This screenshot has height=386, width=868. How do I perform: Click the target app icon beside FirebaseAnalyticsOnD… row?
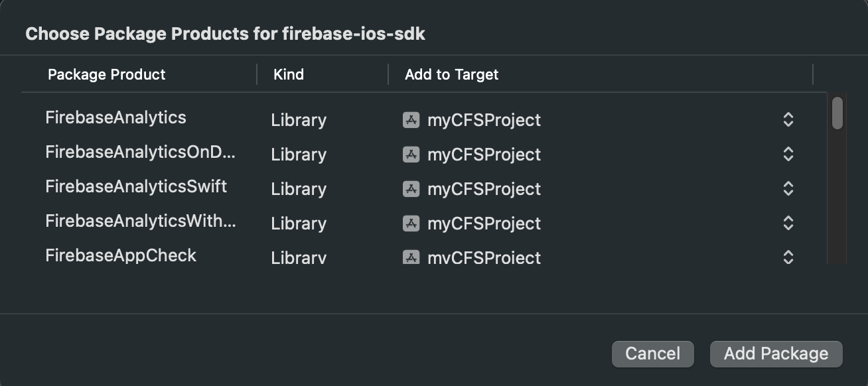click(411, 155)
